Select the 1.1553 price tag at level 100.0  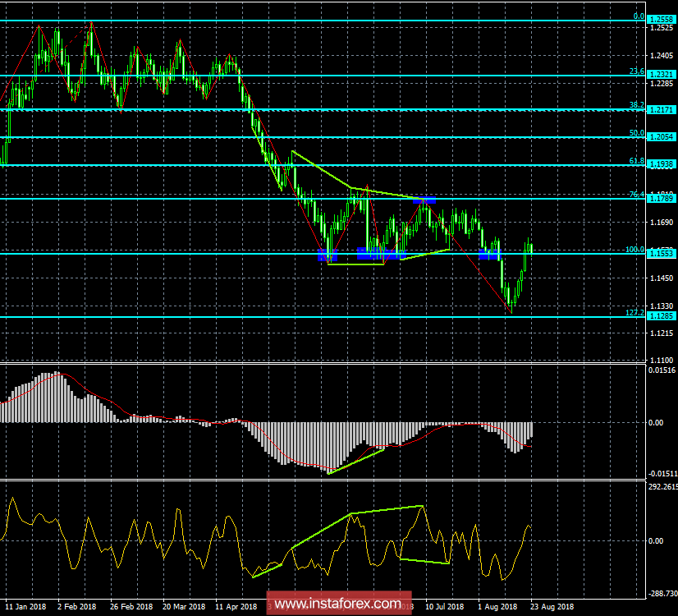click(662, 254)
